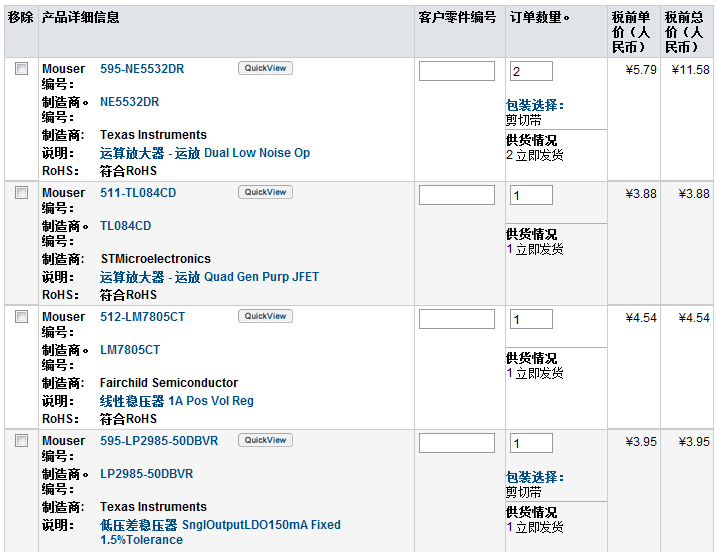Open QuickView for 512-LM7805CT
Image resolution: width=717 pixels, height=552 pixels.
coord(265,316)
